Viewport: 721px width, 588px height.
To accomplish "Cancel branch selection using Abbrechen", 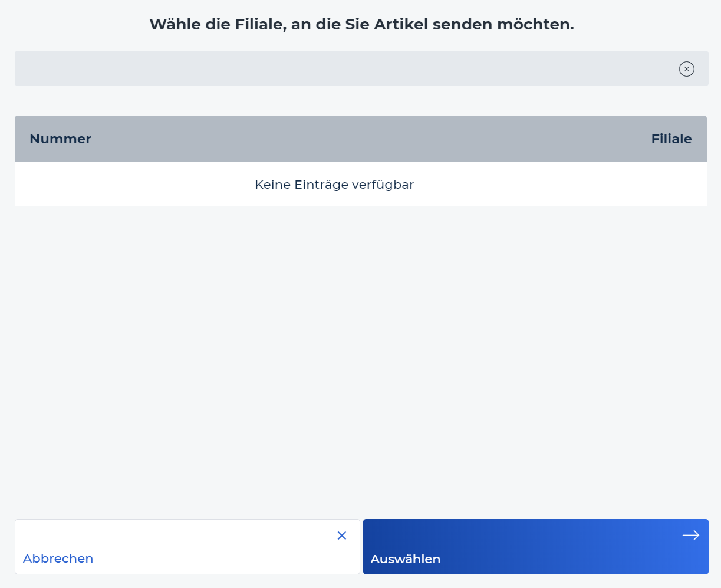I will pyautogui.click(x=187, y=547).
